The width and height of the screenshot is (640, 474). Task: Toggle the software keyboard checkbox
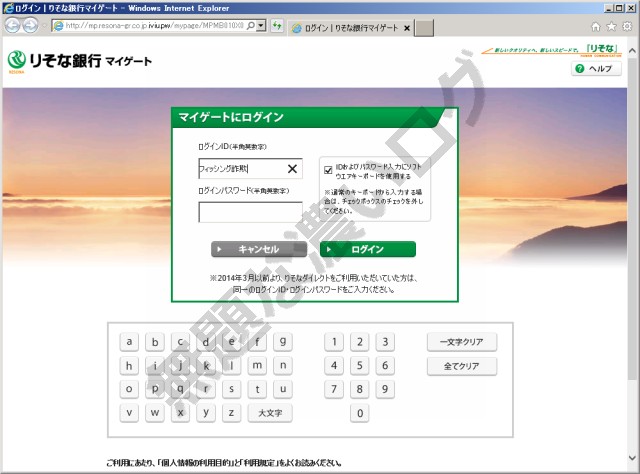pos(328,170)
